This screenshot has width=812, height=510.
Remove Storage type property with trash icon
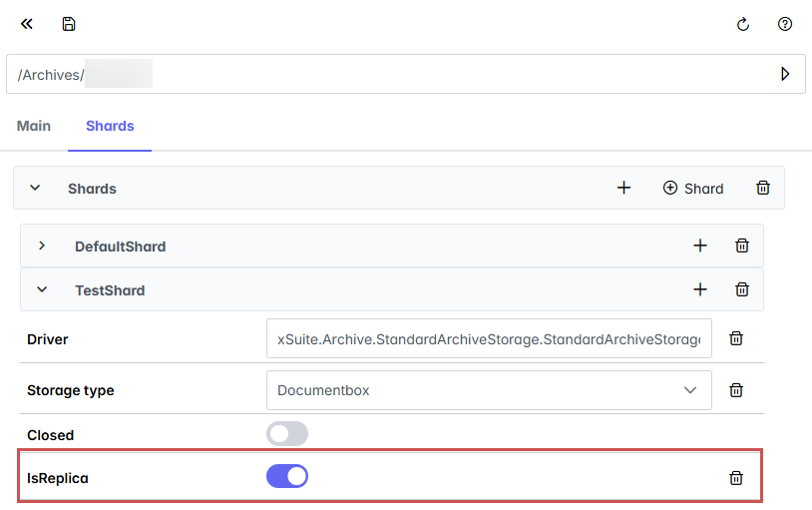point(736,390)
